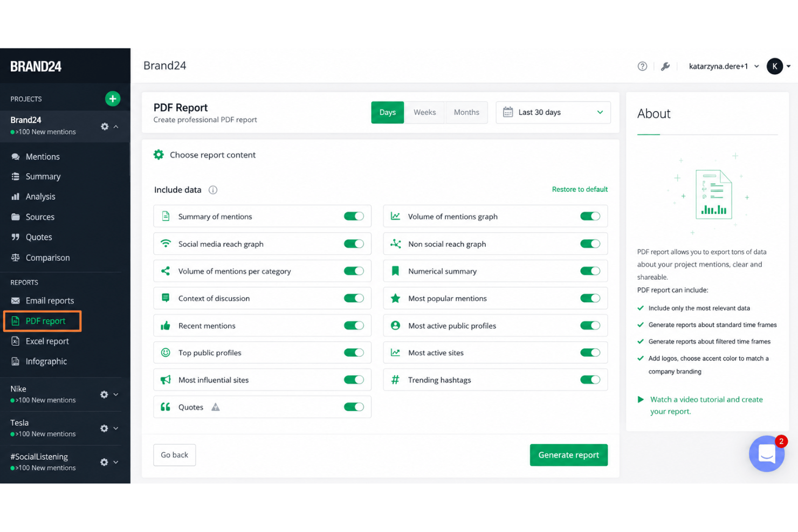Click the warning triangle beside Quotes

216,407
